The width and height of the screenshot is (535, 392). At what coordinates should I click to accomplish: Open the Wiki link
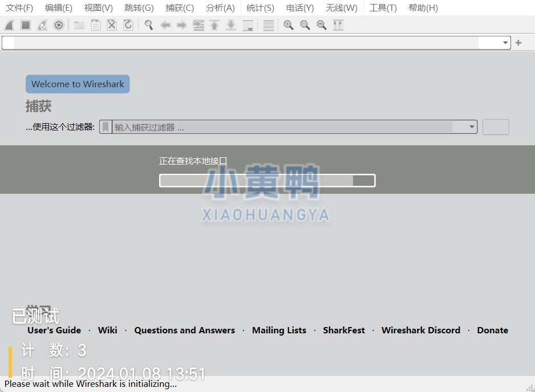coord(107,330)
